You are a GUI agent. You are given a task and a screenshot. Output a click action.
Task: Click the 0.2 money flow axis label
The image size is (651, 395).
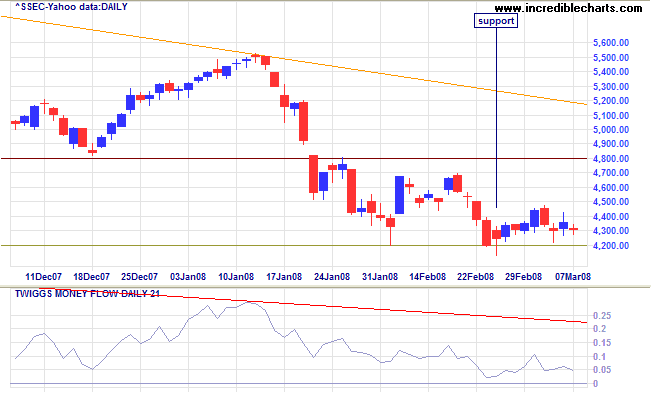tap(600, 329)
